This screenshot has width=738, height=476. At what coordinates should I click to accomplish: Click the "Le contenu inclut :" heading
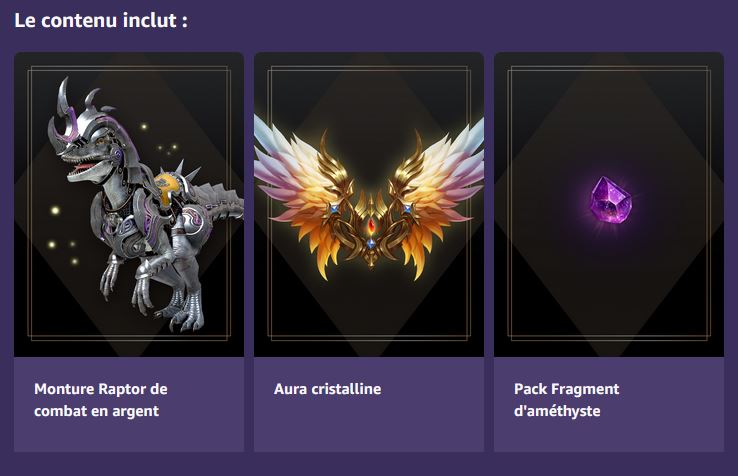coord(101,21)
